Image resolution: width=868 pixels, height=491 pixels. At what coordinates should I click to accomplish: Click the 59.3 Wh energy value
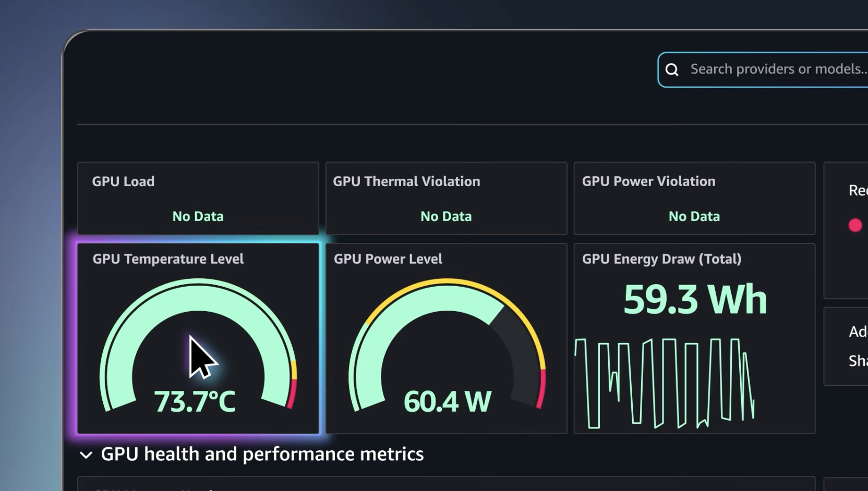click(695, 299)
